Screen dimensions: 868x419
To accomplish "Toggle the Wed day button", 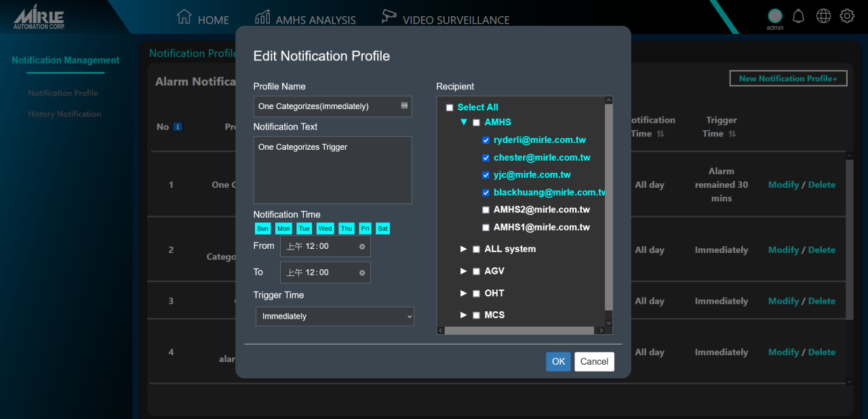I will [x=325, y=229].
